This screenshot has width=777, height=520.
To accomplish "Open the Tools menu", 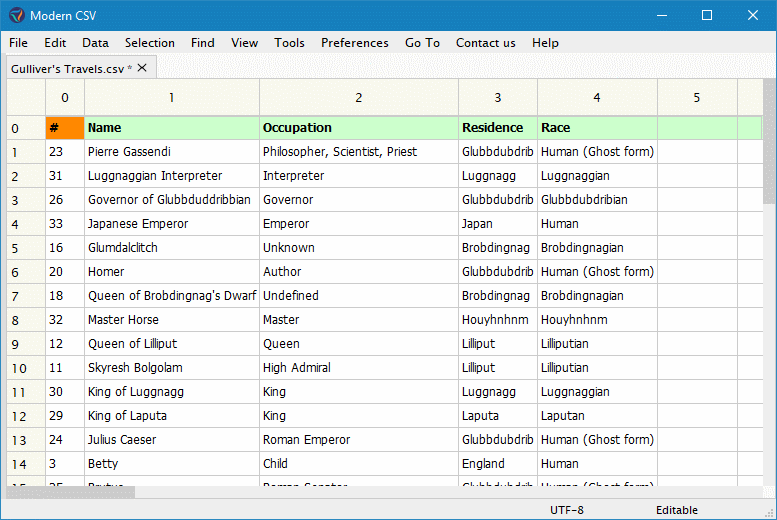I will click(x=289, y=43).
